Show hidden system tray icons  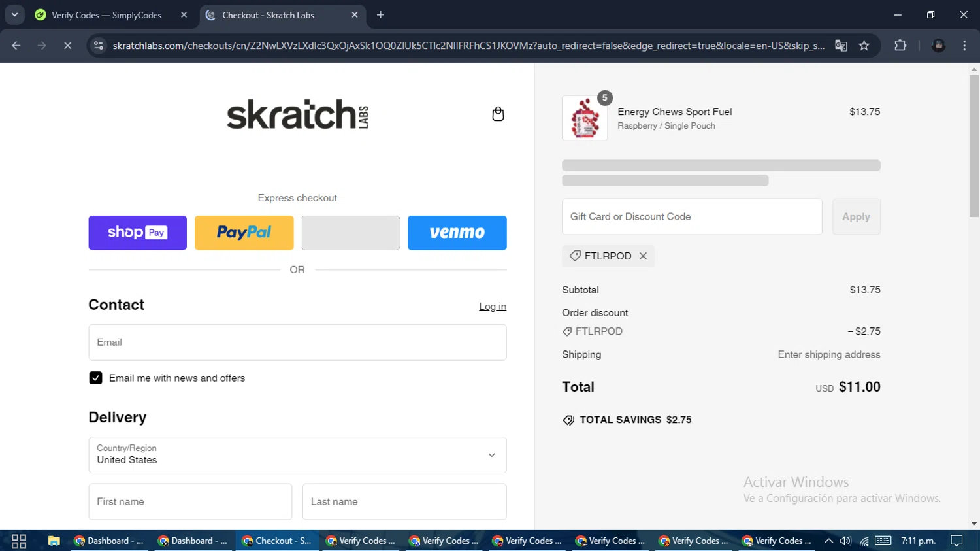pos(828,541)
